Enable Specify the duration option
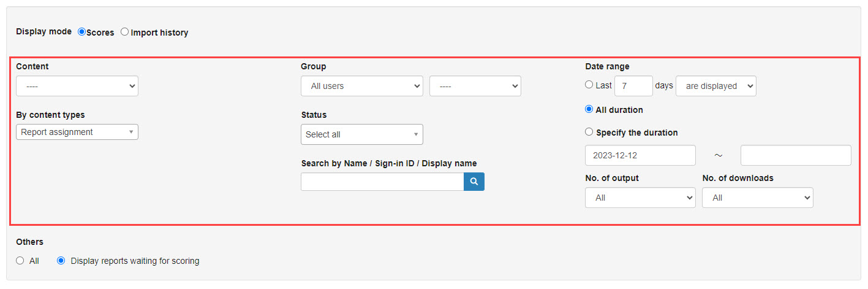Image resolution: width=868 pixels, height=289 pixels. click(x=589, y=132)
